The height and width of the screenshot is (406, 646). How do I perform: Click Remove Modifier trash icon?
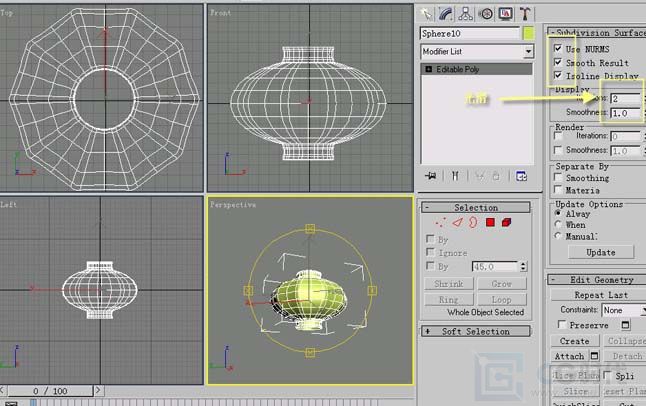(496, 176)
